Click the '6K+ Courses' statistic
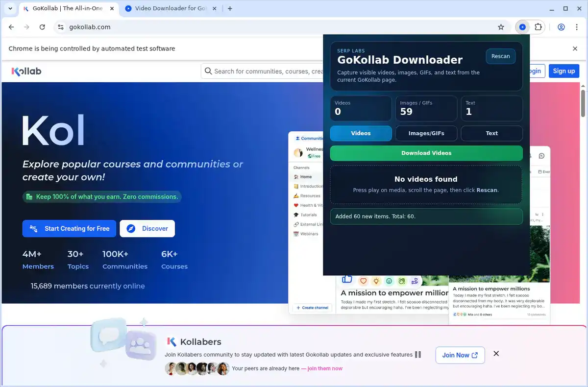 (174, 260)
